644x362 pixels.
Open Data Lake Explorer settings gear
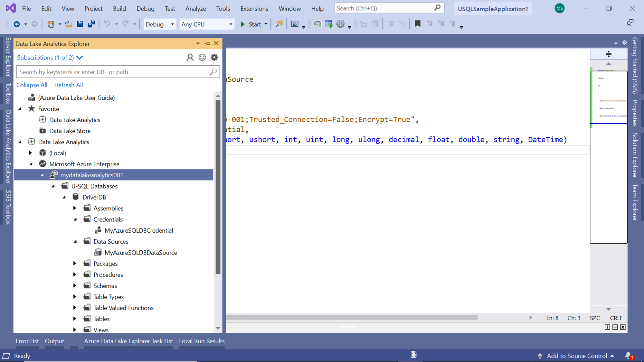(x=214, y=57)
